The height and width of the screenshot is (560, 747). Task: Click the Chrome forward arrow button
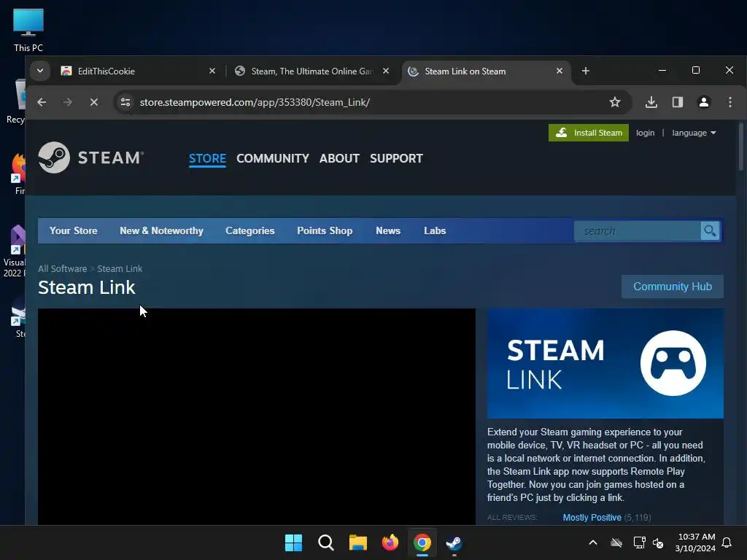pos(68,102)
